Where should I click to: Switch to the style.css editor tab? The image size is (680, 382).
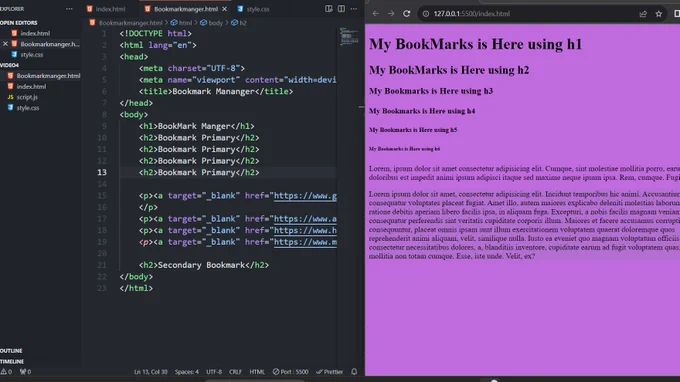pos(253,9)
